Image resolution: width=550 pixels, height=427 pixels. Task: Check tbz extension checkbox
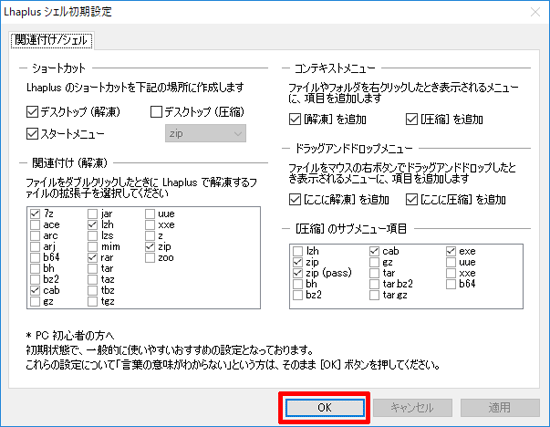tap(93, 291)
